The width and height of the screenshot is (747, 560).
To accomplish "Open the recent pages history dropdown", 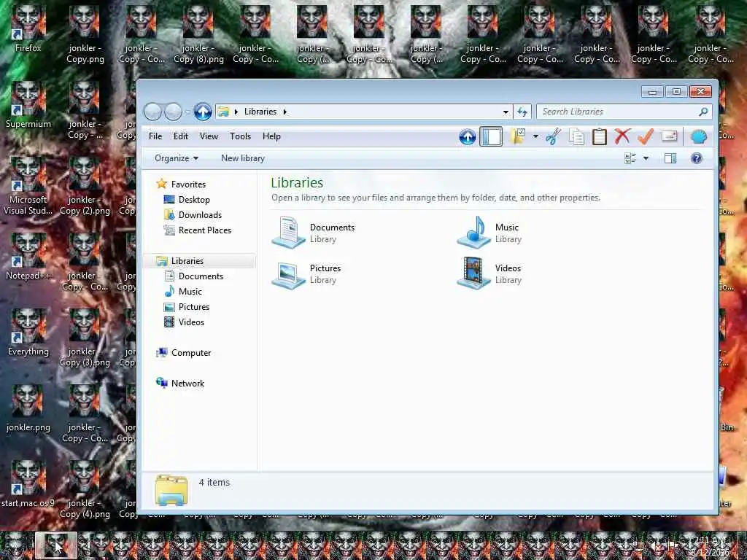I will [x=187, y=112].
